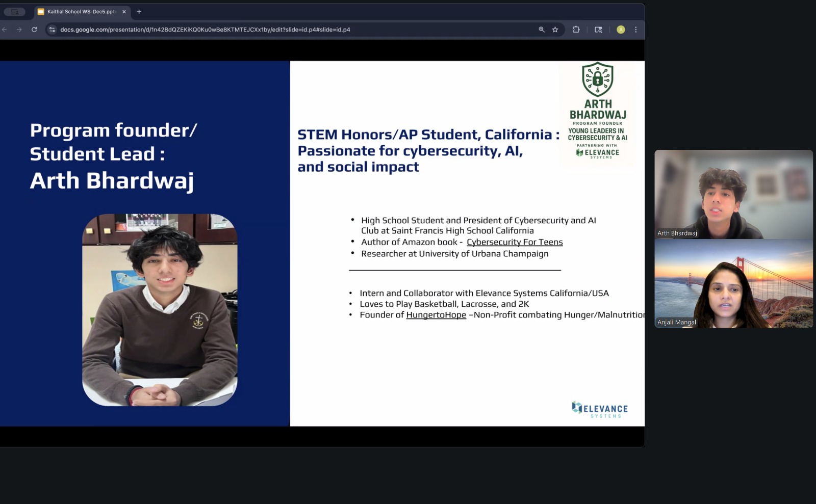Click the student photo on the slide
The image size is (816, 504).
click(x=160, y=310)
